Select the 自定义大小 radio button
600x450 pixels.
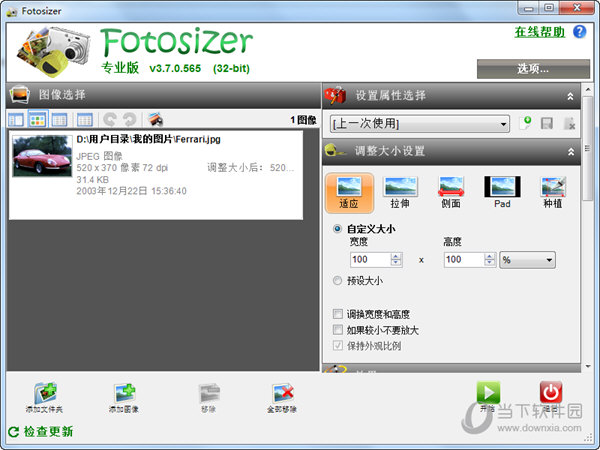[337, 229]
